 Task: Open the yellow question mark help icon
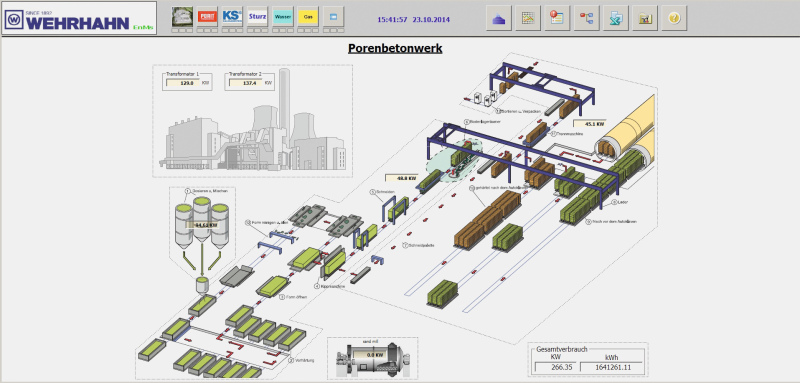coord(674,18)
